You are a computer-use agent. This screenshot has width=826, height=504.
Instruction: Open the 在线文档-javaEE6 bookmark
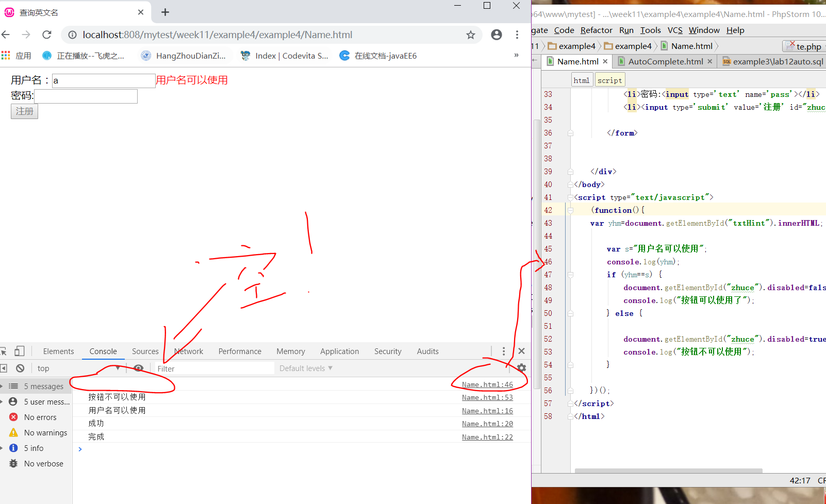[x=378, y=56]
